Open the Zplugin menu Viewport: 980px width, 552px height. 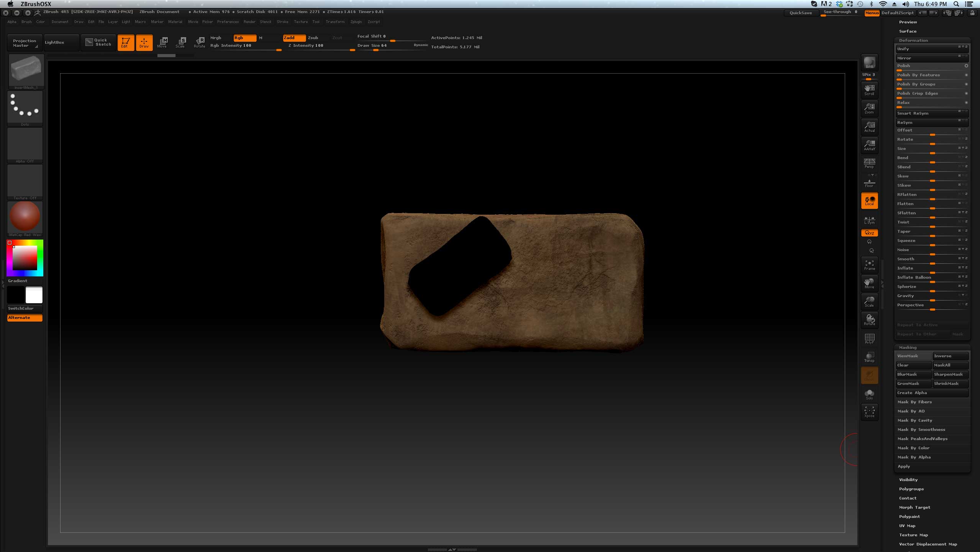click(x=356, y=22)
